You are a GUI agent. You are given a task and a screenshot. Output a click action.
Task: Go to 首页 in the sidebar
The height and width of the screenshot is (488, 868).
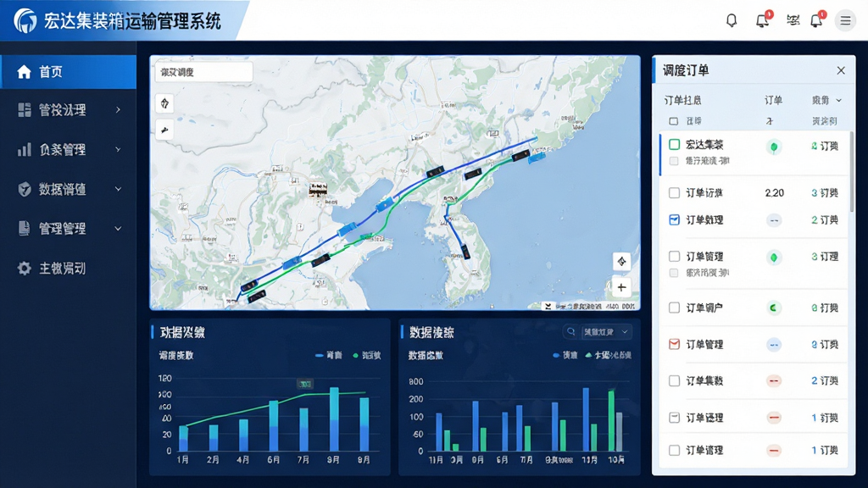click(68, 72)
